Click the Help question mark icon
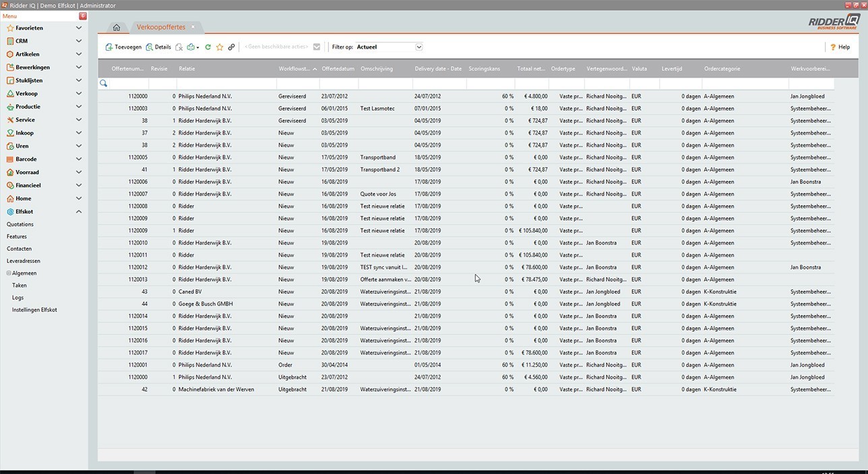This screenshot has height=474, width=868. point(833,47)
